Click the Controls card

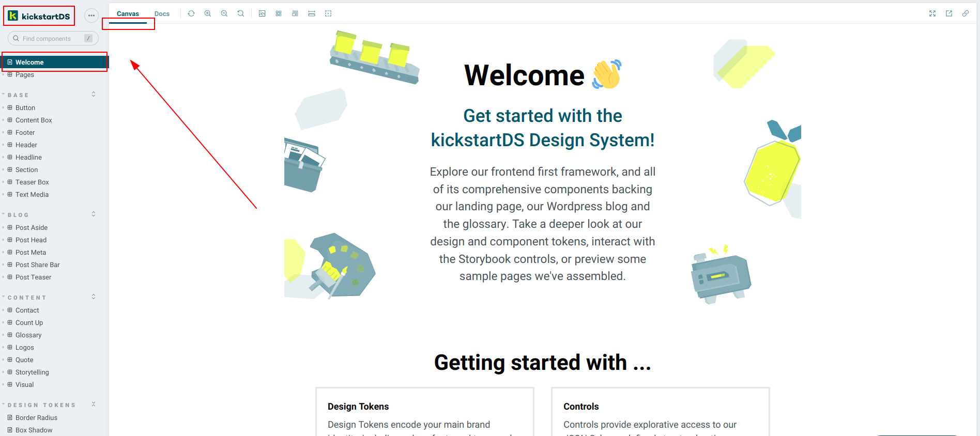point(661,412)
